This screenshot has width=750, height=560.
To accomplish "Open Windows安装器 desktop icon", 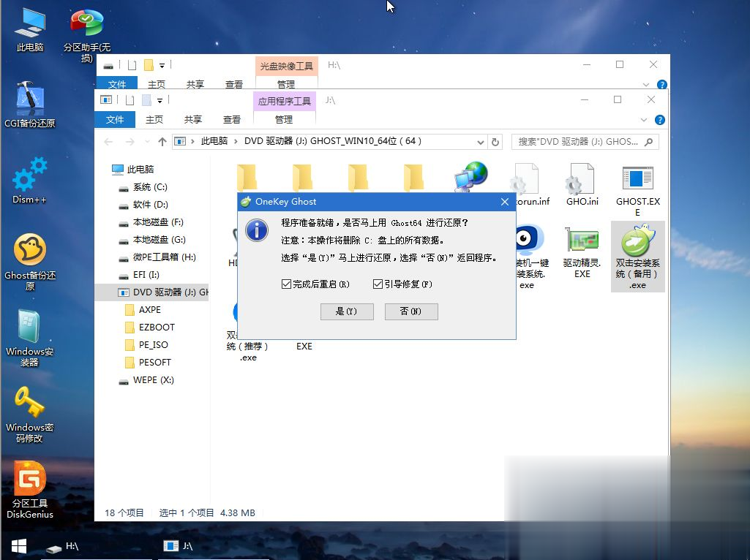I will [30, 338].
